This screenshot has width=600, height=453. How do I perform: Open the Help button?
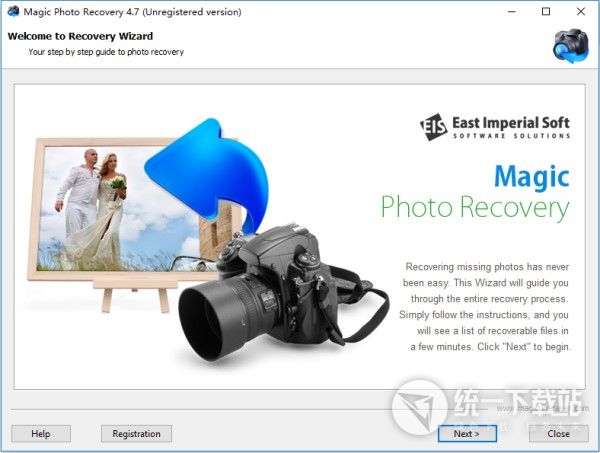41,433
